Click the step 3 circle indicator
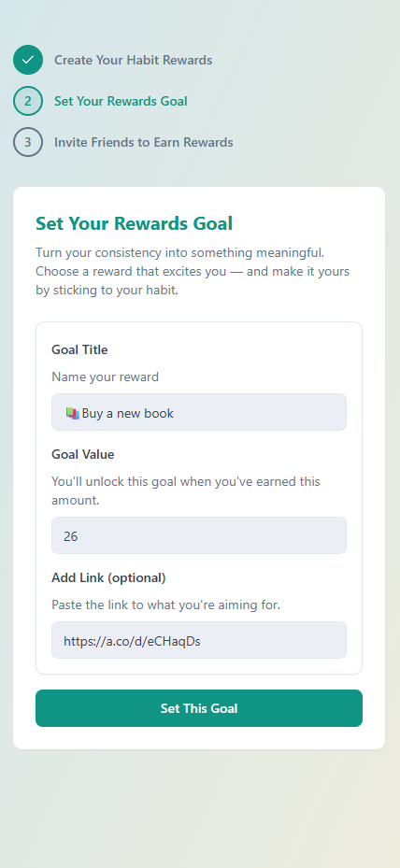 coord(28,142)
